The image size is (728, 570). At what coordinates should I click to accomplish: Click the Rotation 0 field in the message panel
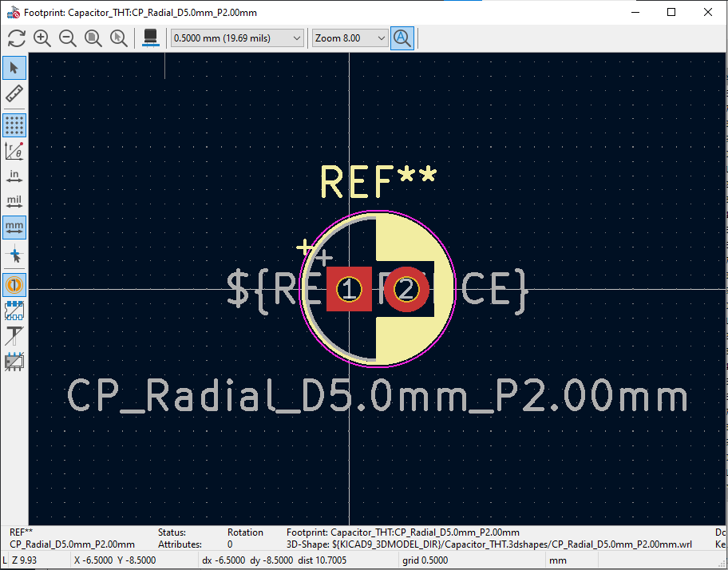click(x=245, y=538)
